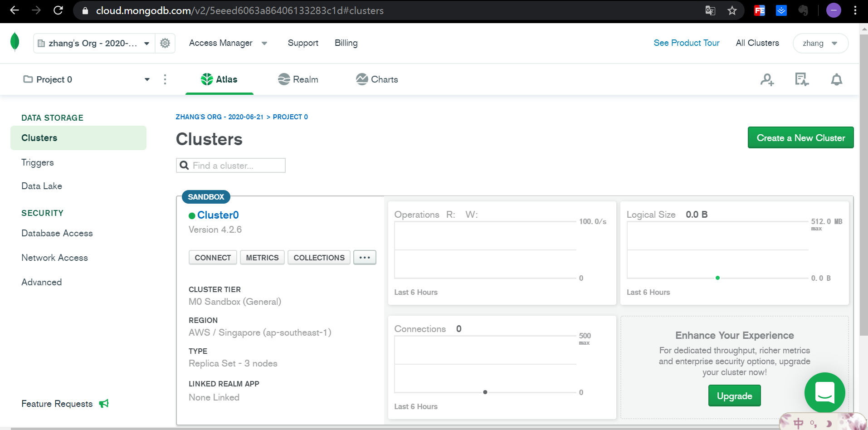
Task: Click the search magnifier icon in cluster finder
Action: 184,166
